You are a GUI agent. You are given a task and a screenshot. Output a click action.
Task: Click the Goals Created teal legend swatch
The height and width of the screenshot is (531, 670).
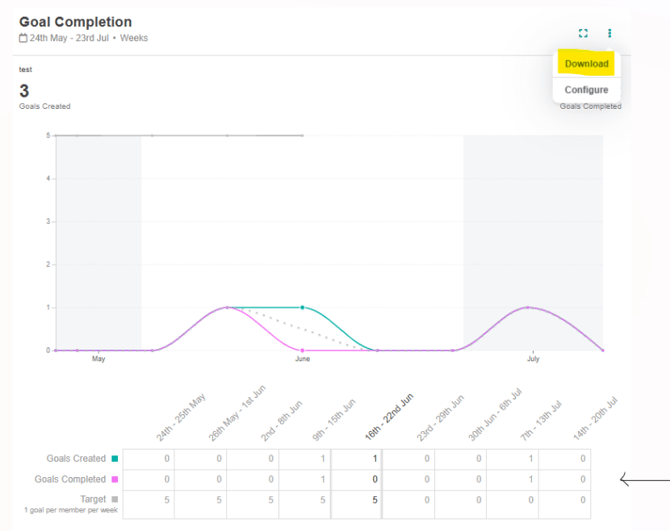pyautogui.click(x=116, y=459)
